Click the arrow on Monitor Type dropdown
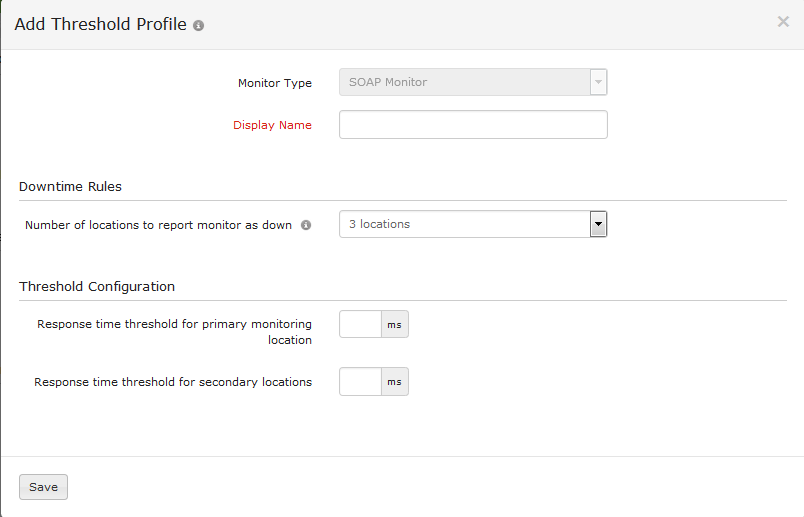The image size is (804, 517). (598, 82)
